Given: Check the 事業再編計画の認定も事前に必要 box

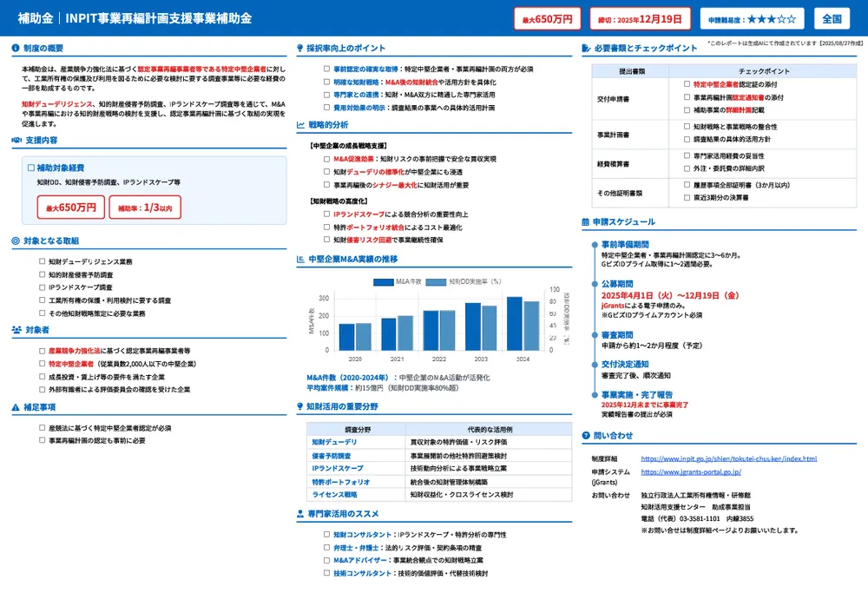Looking at the screenshot, I should click(42, 441).
